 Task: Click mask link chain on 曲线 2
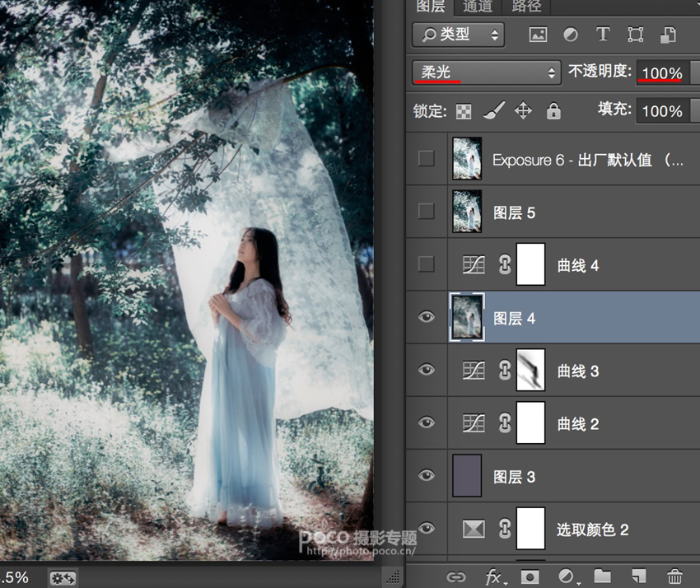point(505,422)
